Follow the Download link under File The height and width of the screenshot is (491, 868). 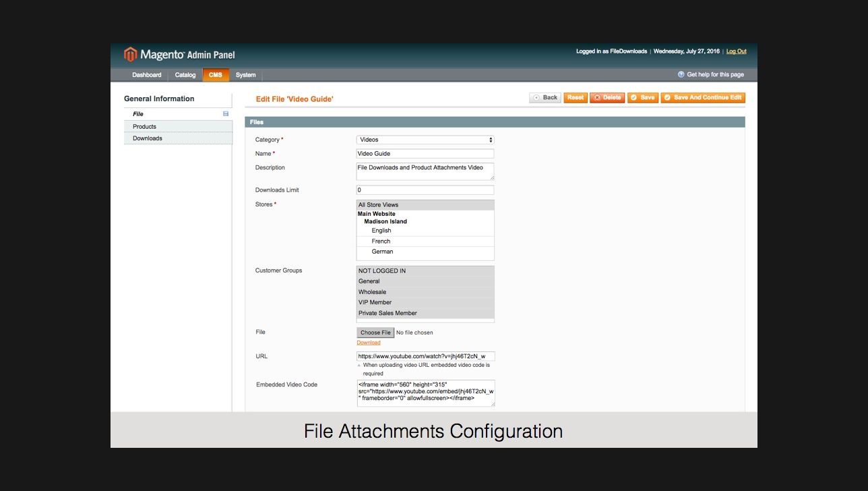pyautogui.click(x=369, y=343)
